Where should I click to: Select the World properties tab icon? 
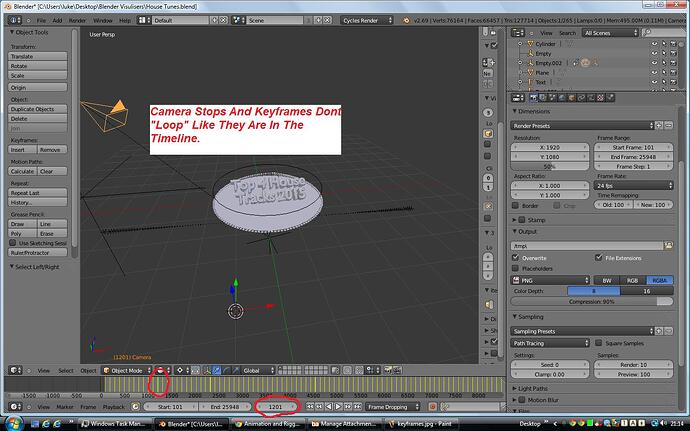(562, 97)
